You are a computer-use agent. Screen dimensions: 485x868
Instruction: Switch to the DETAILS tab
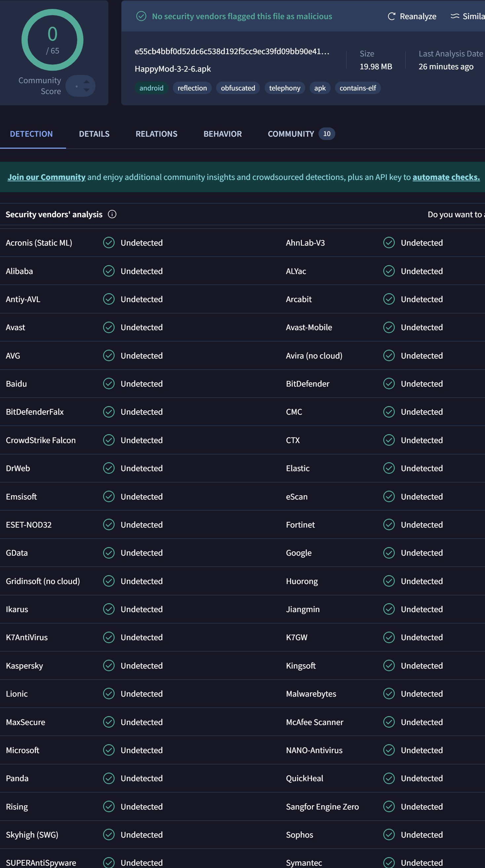(94, 134)
